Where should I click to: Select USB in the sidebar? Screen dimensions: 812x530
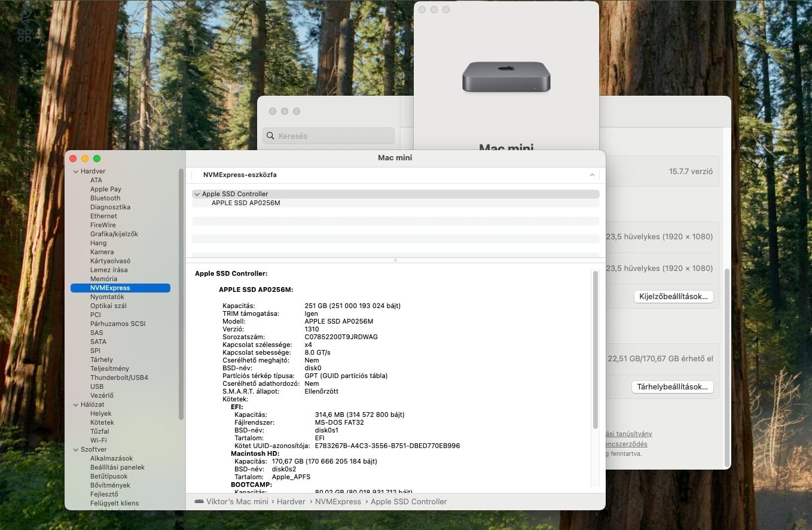pos(97,386)
